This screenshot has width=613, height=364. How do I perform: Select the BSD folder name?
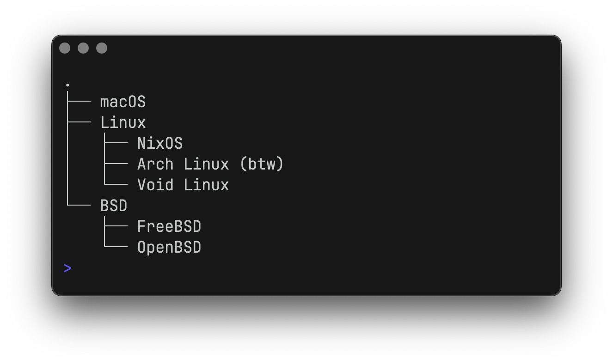click(x=114, y=206)
